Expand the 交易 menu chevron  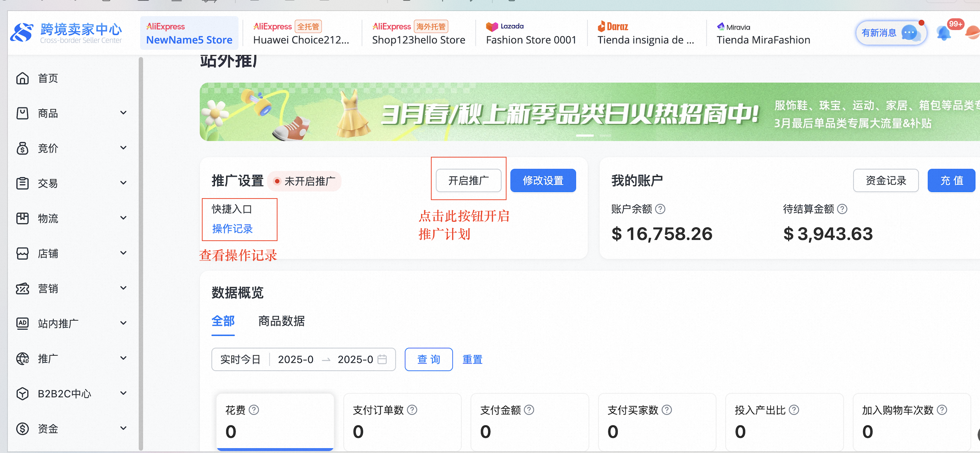tap(123, 183)
